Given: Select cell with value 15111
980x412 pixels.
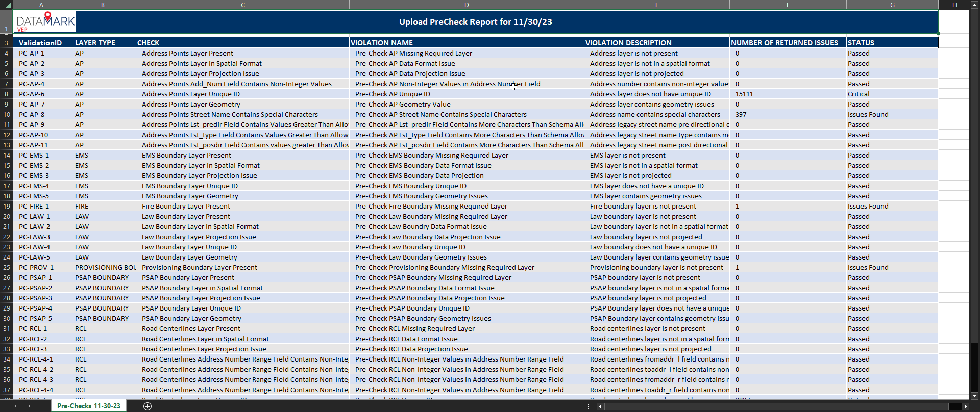Looking at the screenshot, I should [x=788, y=94].
